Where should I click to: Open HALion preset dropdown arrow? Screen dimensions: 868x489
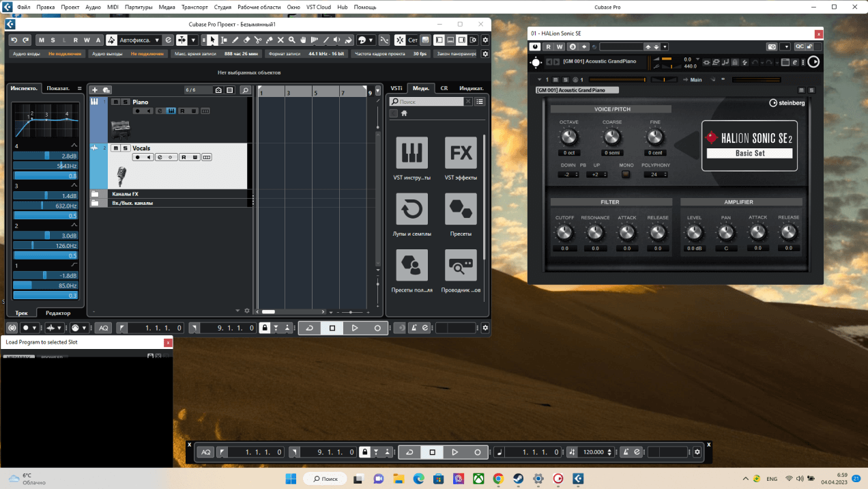pos(665,47)
